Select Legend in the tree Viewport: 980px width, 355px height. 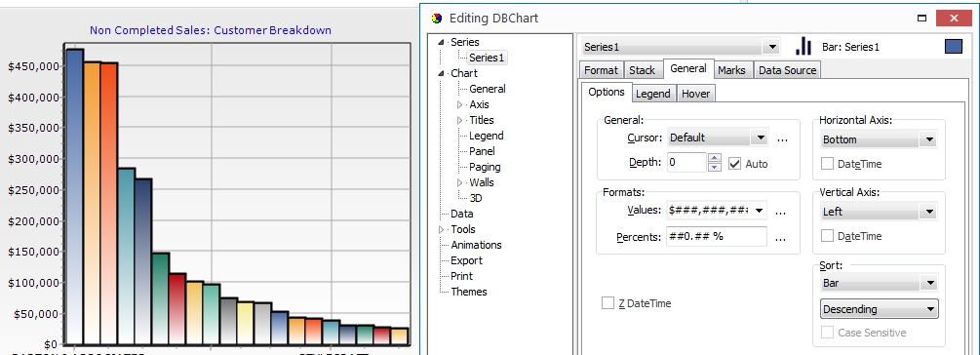point(487,136)
